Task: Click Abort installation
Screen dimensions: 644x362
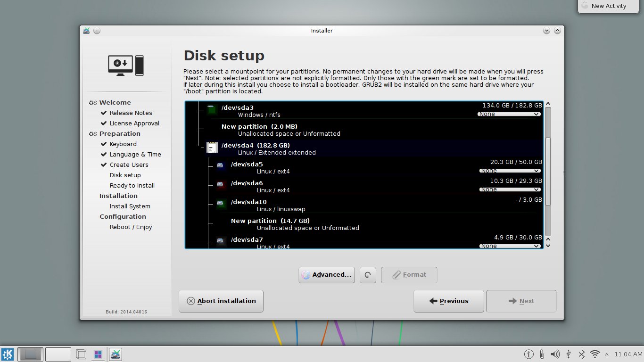Action: [221, 301]
